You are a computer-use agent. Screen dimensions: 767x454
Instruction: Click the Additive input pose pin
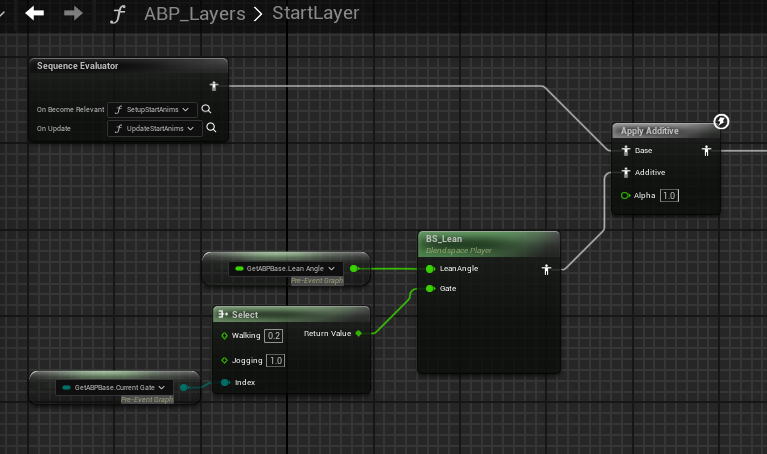click(626, 172)
